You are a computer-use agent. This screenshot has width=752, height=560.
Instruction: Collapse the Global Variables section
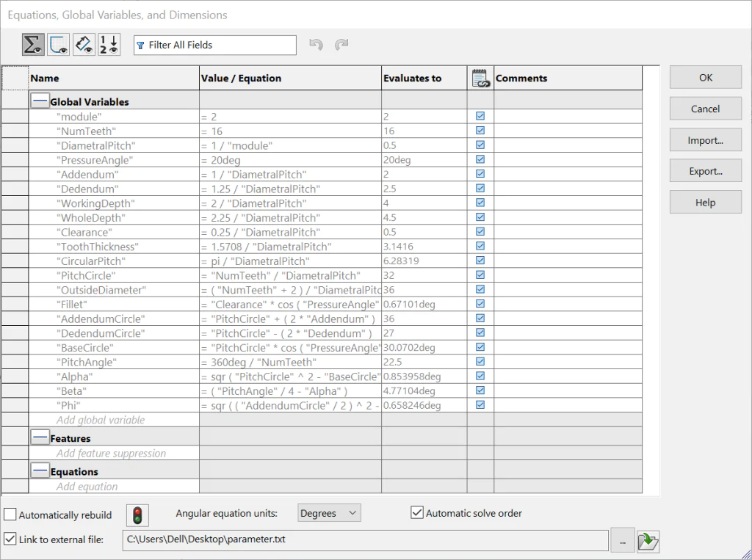pos(40,101)
